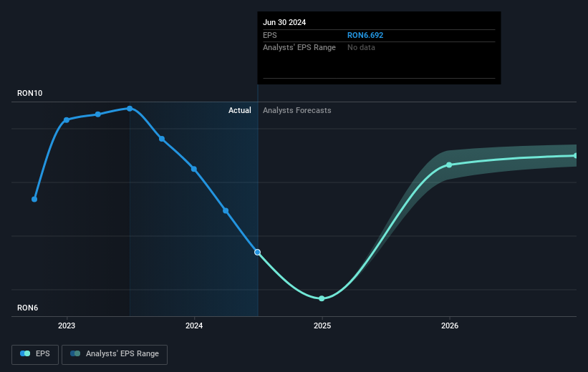Select the Jun 30 2024 highlighted data point

point(257,252)
